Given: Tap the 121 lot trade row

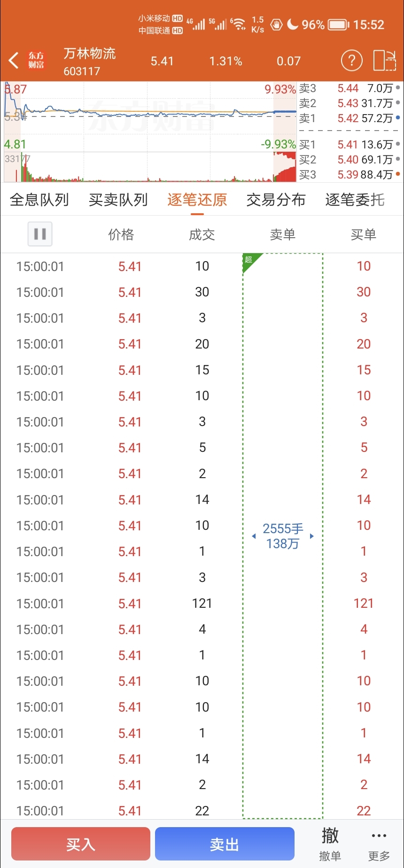Looking at the screenshot, I should point(202,604).
